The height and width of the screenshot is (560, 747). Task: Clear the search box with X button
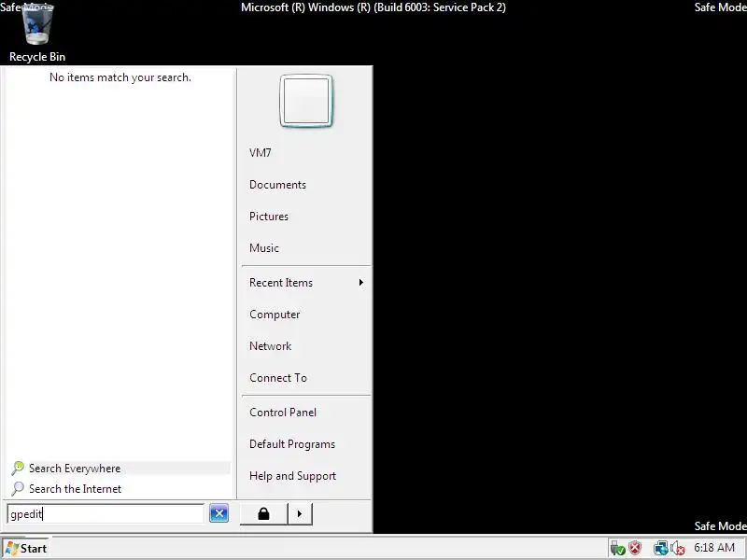click(x=219, y=513)
